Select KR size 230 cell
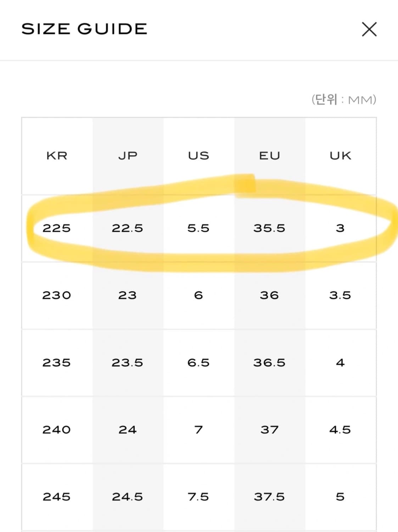Screen dimensions: 398x532 pos(57,295)
